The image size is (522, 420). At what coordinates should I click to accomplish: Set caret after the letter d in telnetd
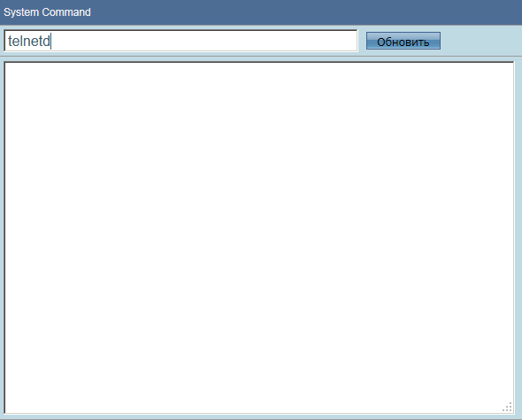50,42
